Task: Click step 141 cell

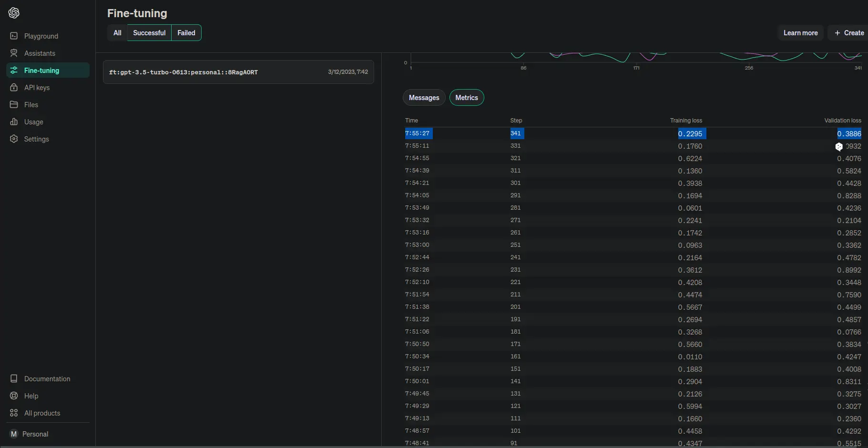Action: (x=515, y=381)
